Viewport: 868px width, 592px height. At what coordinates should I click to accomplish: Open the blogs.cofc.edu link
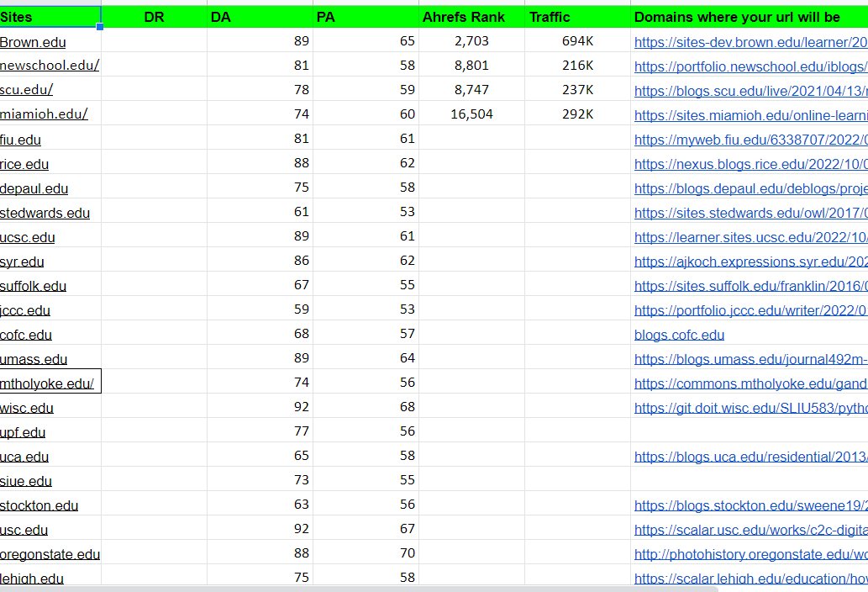[x=679, y=335]
